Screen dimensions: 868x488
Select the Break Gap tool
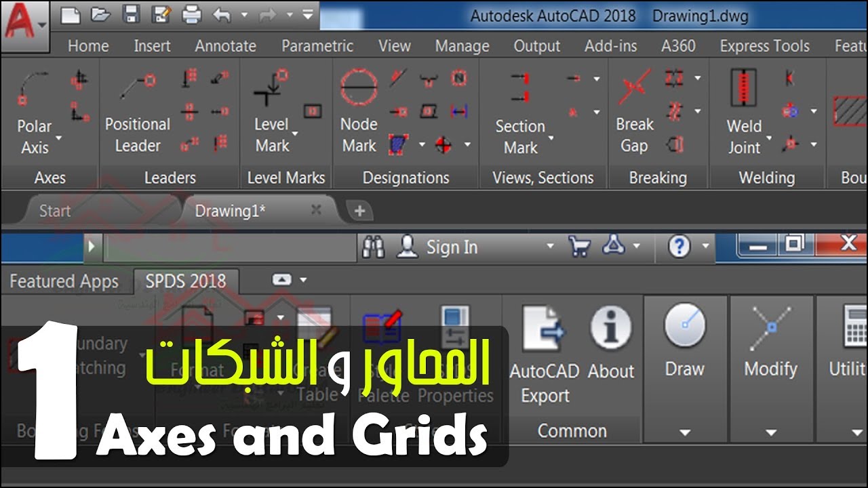point(635,110)
